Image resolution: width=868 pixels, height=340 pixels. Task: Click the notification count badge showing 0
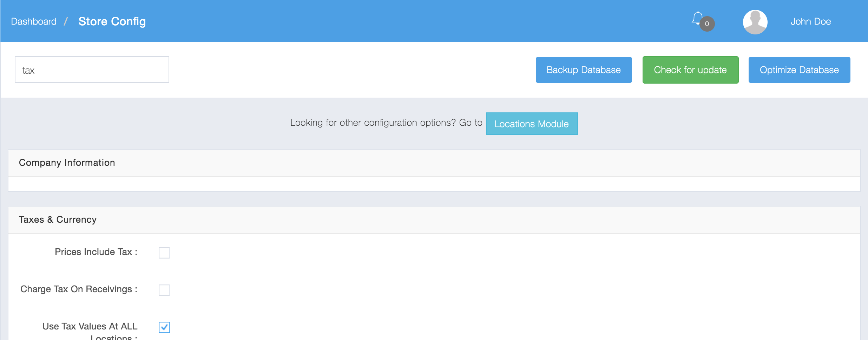click(707, 24)
